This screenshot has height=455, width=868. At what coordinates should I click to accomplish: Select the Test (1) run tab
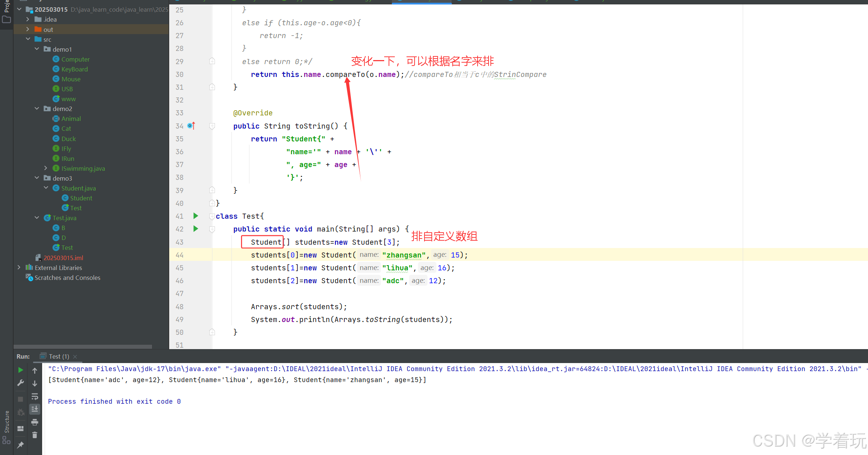pos(59,356)
